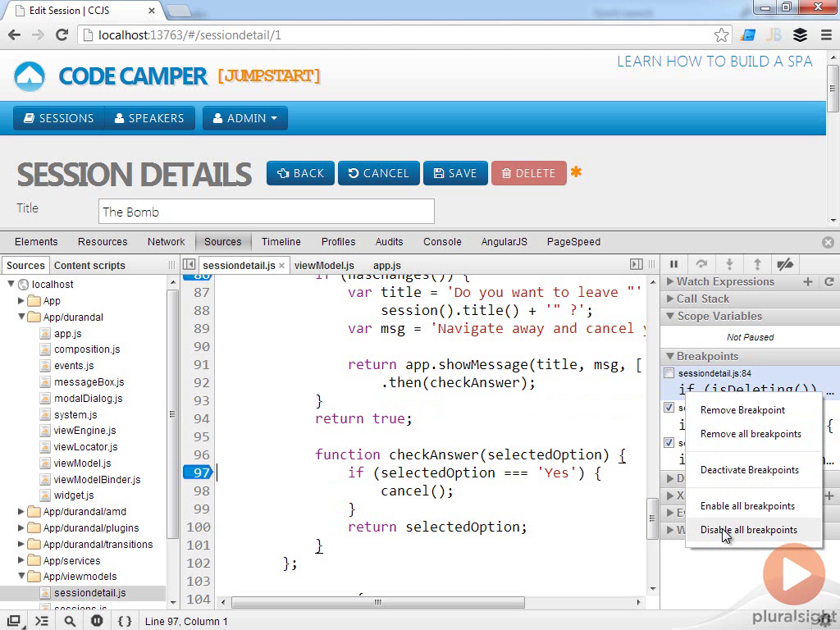This screenshot has width=840, height=630.
Task: Open messageBox.js in the file tree
Action: 89,382
